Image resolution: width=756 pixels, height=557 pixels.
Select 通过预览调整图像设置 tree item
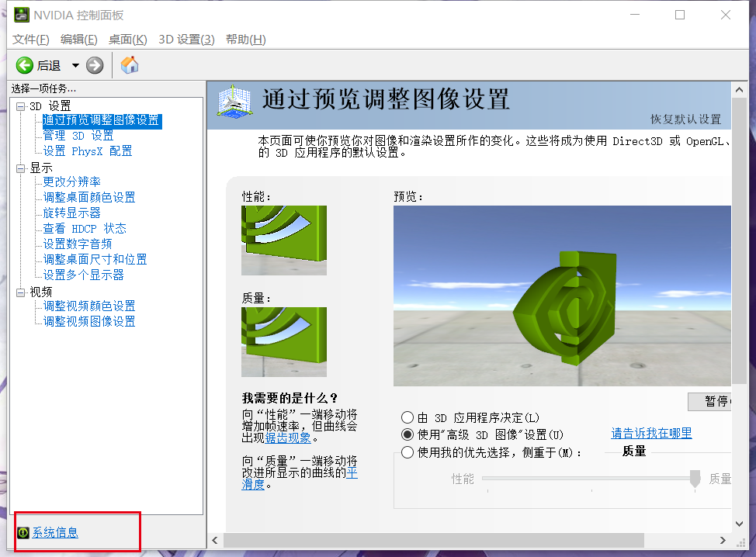point(101,120)
